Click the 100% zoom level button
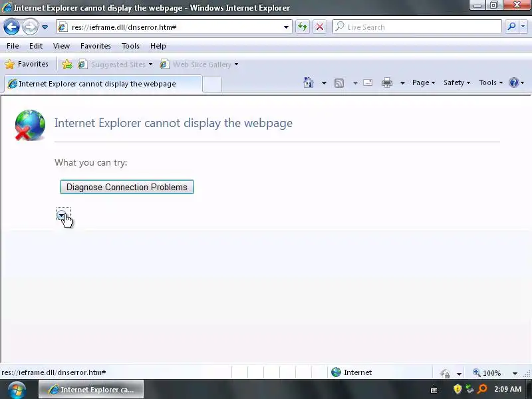Image resolution: width=532 pixels, height=399 pixels. [x=487, y=373]
